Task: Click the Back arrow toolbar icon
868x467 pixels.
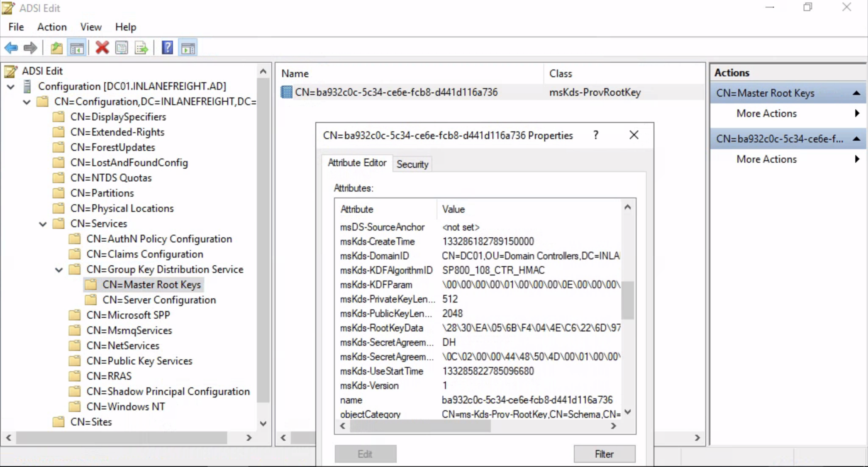Action: pos(11,48)
